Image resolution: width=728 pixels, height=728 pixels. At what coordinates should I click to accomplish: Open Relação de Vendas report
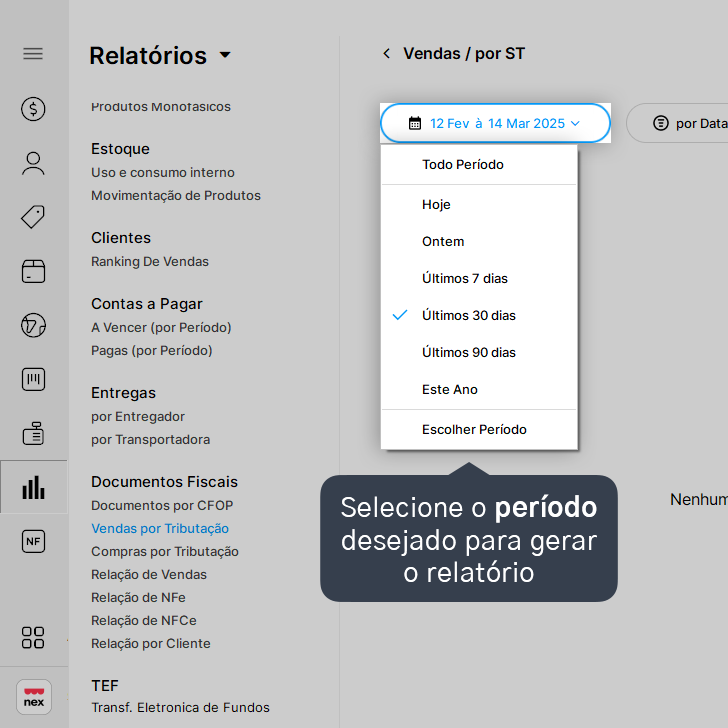point(149,575)
